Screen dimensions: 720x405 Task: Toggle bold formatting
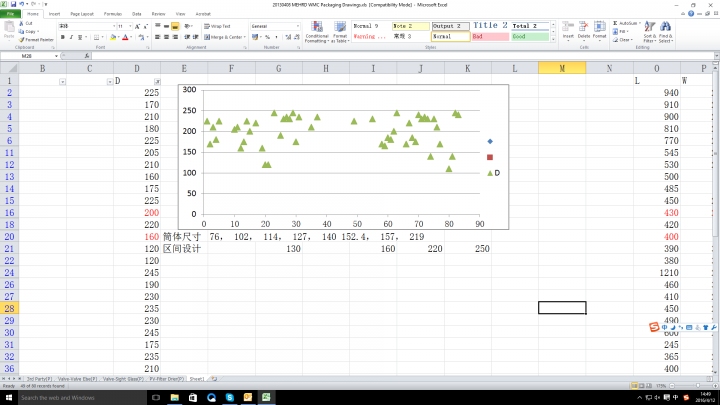point(62,37)
